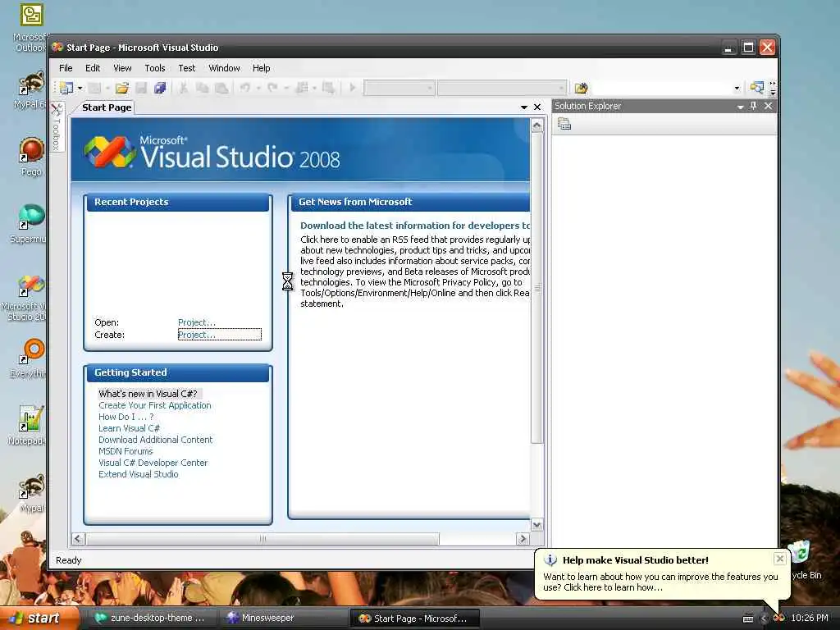Screen dimensions: 840x630
Task: Click the Open Project link
Action: 197,322
